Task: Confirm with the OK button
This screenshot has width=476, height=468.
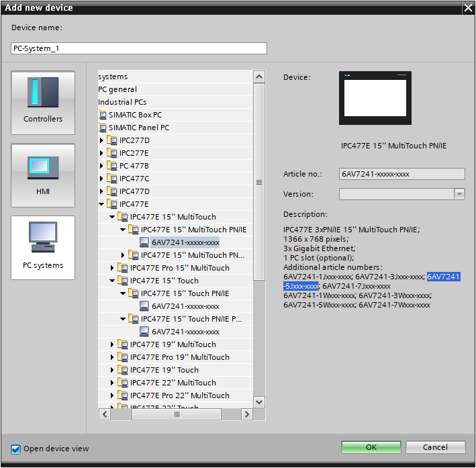Action: point(371,447)
